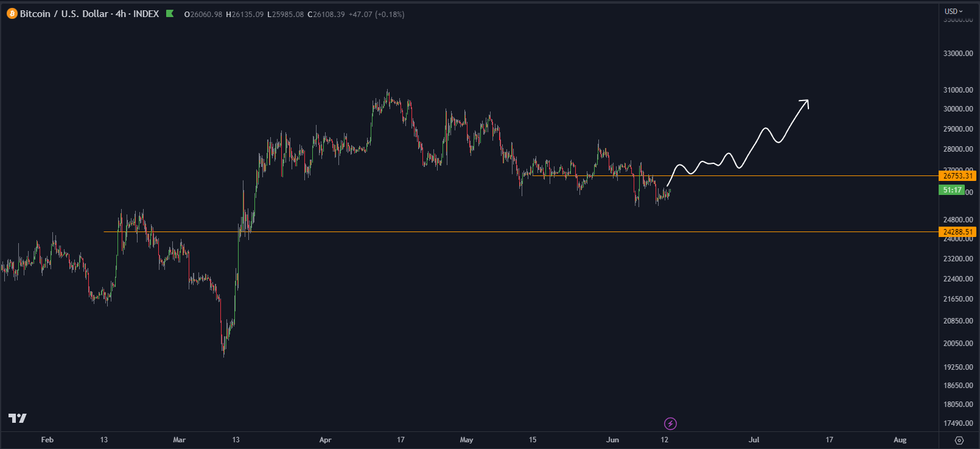Click the 24800.00 price axis label
The width and height of the screenshot is (980, 449).
958,220
